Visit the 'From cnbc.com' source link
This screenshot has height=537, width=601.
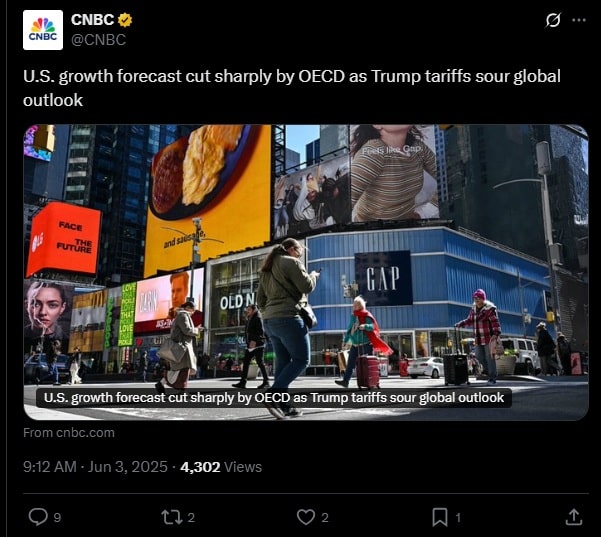pyautogui.click(x=69, y=432)
